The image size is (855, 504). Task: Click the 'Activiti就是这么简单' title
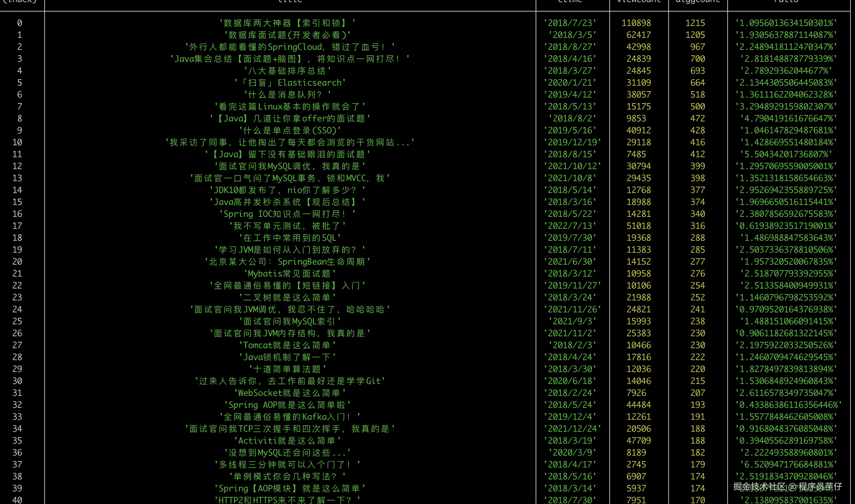tap(287, 441)
